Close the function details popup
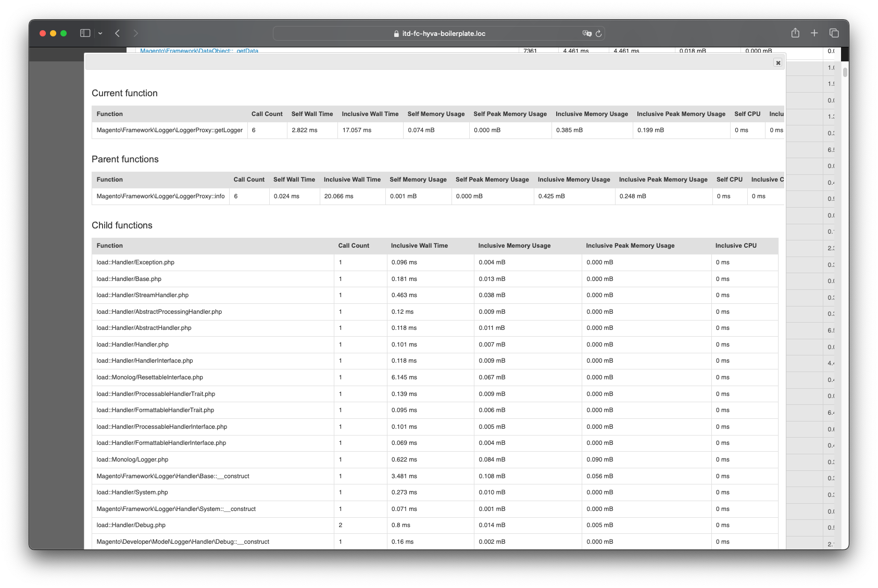This screenshot has height=588, width=878. tap(777, 63)
